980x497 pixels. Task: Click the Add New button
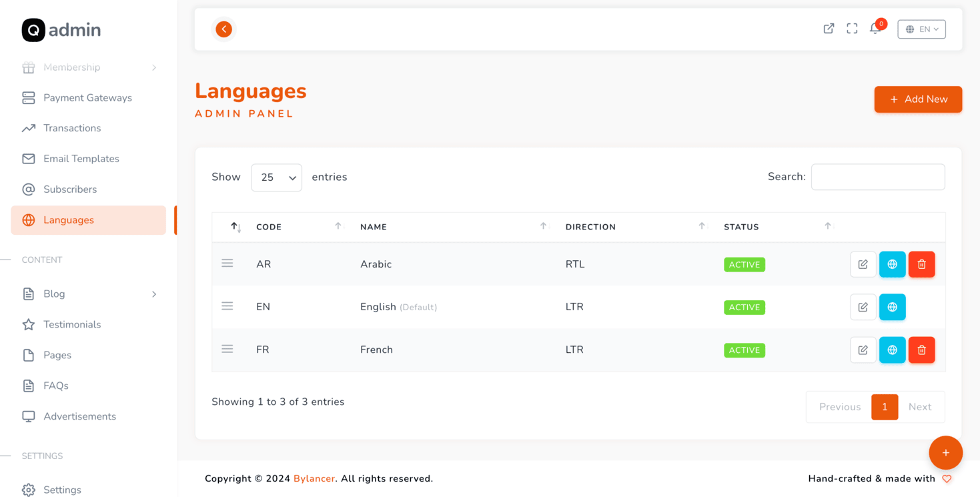pos(918,99)
